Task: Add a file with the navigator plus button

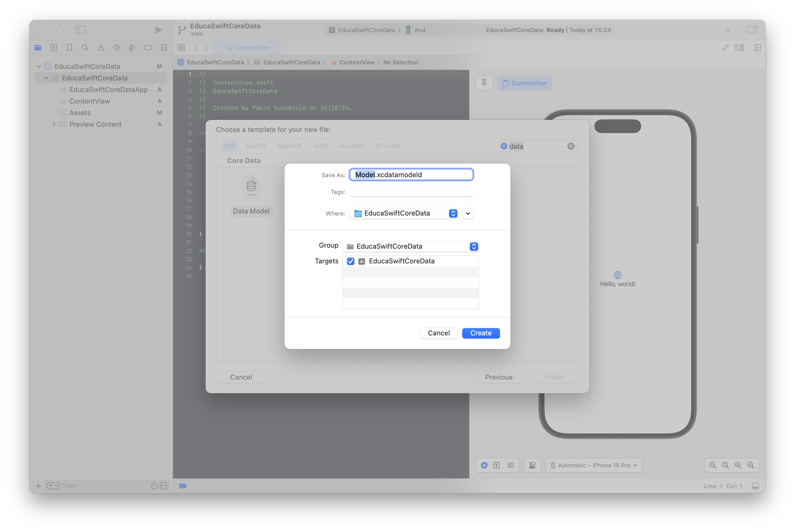Action: click(38, 486)
